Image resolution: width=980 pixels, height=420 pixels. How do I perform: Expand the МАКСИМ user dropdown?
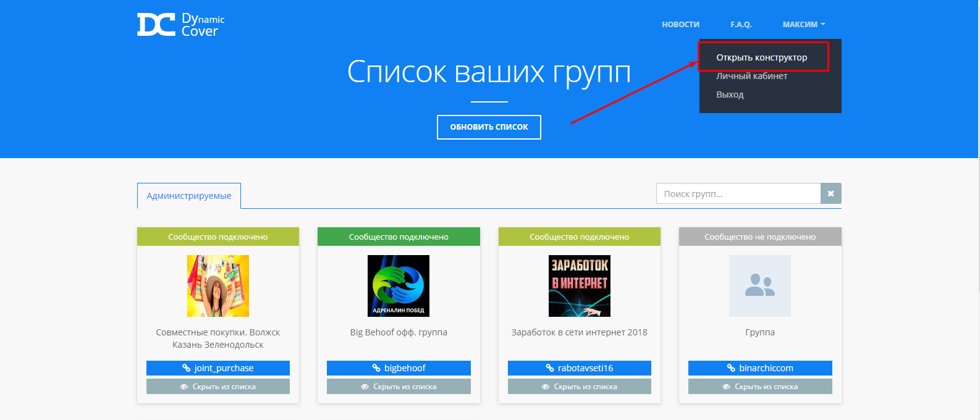[803, 25]
